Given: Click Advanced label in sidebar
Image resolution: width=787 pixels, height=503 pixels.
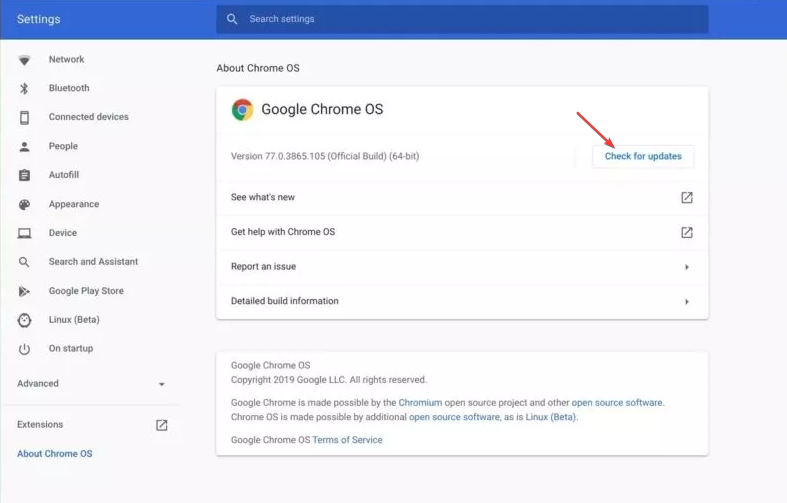Looking at the screenshot, I should coord(38,384).
